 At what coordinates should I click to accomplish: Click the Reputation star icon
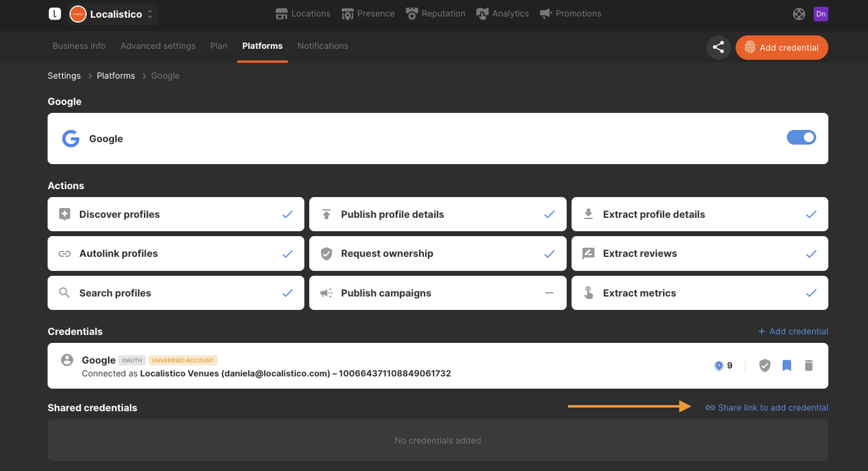click(x=412, y=13)
